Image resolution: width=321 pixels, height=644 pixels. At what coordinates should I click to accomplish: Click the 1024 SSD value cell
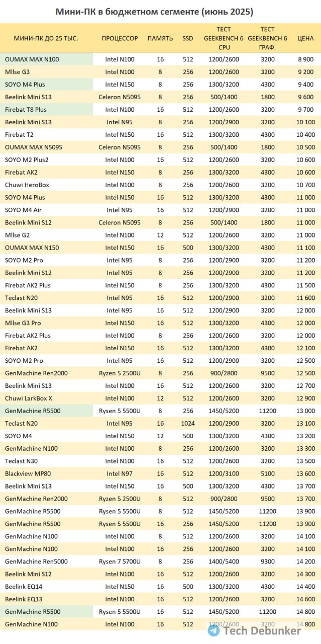[188, 423]
